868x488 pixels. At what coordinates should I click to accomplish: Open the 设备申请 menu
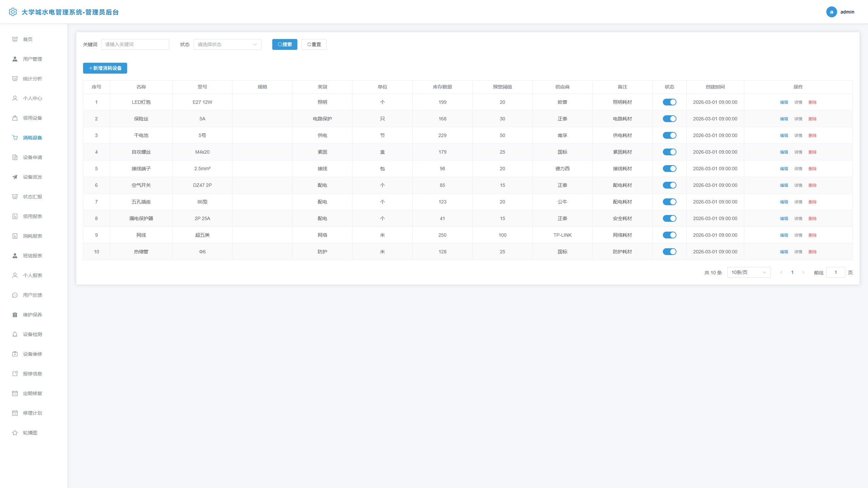pyautogui.click(x=33, y=157)
